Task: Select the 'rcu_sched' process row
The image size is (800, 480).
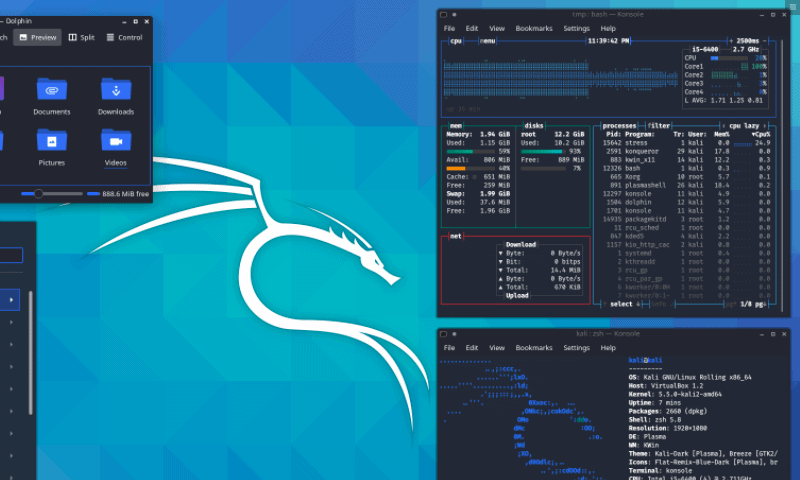Action: pos(686,228)
